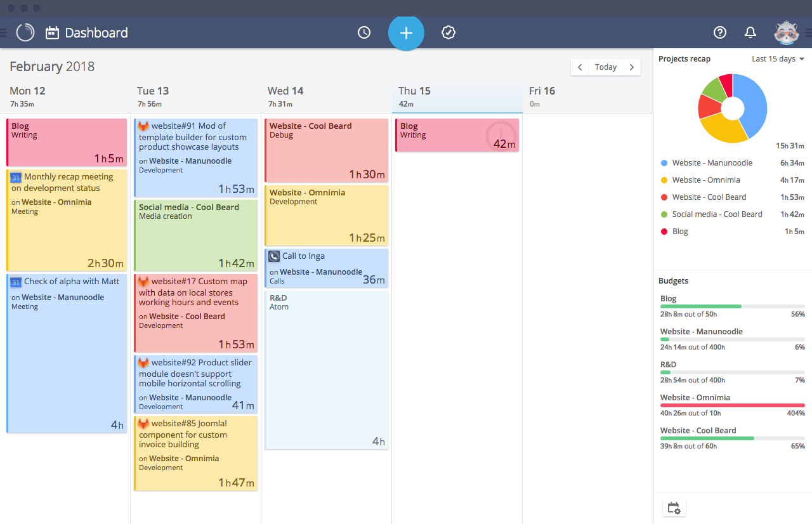Viewport: 812px width, 524px height.
Task: Click the phone icon on Call to Inga
Action: pos(273,256)
